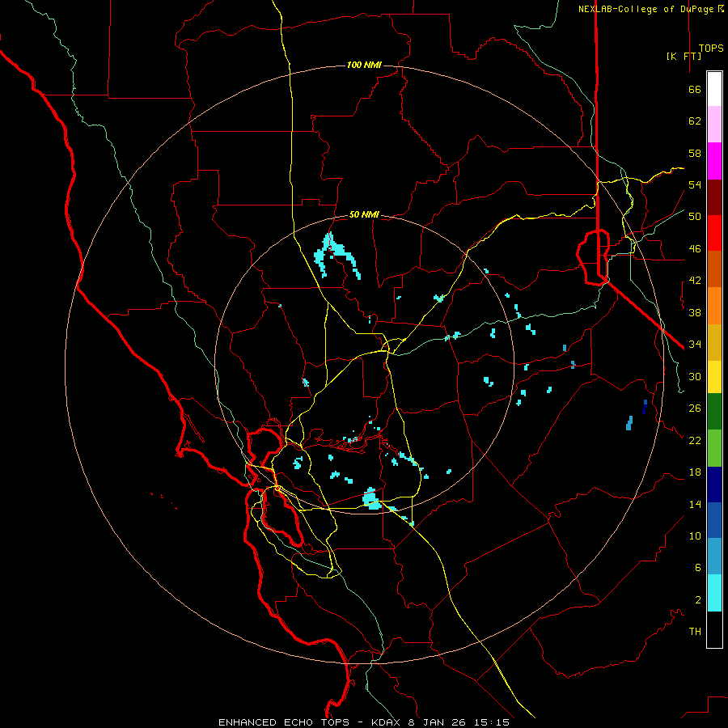Click the 'TH' threshold legend label
This screenshot has height=728, width=728.
click(695, 632)
